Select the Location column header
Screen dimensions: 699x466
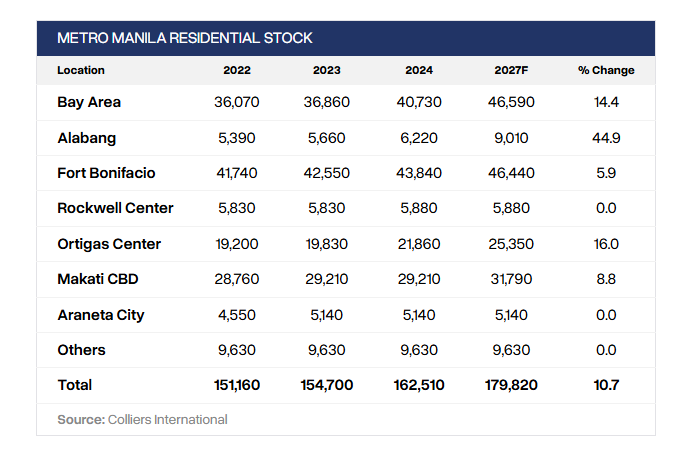pyautogui.click(x=81, y=70)
